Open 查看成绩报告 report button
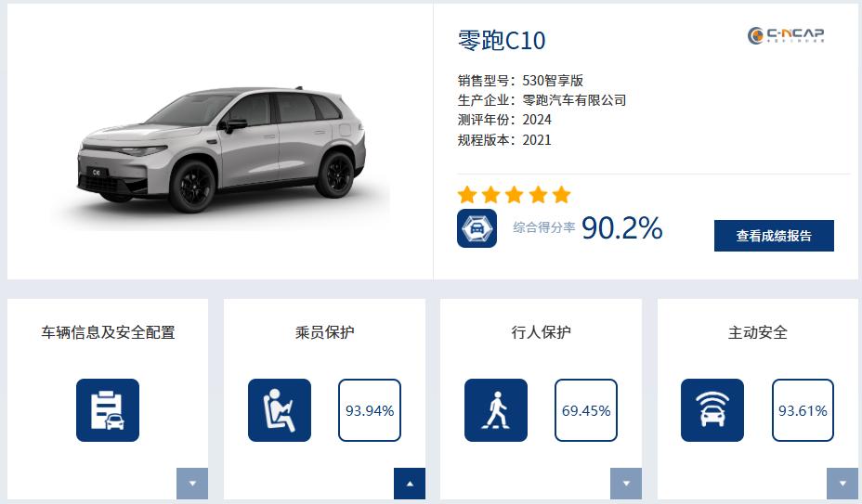The width and height of the screenshot is (862, 504). pyautogui.click(x=774, y=236)
